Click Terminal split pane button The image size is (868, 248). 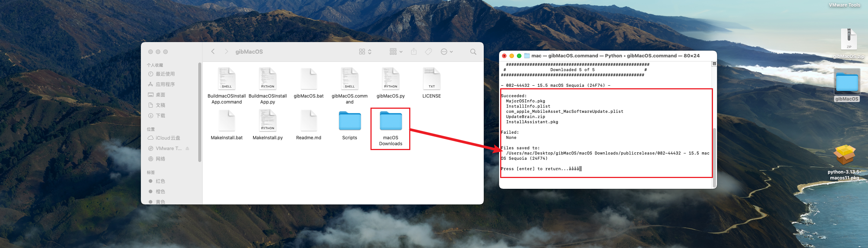(714, 64)
